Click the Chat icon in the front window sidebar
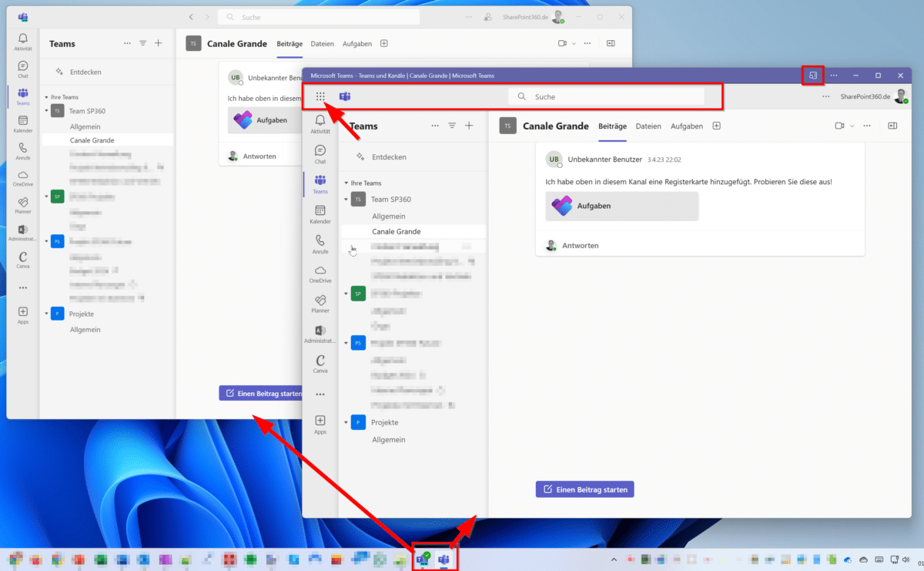The image size is (924, 571). (x=320, y=153)
